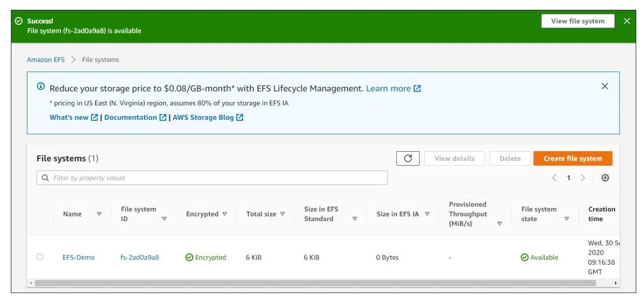
Task: Sort by Provisioned Throughput column arrow
Action: click(499, 224)
